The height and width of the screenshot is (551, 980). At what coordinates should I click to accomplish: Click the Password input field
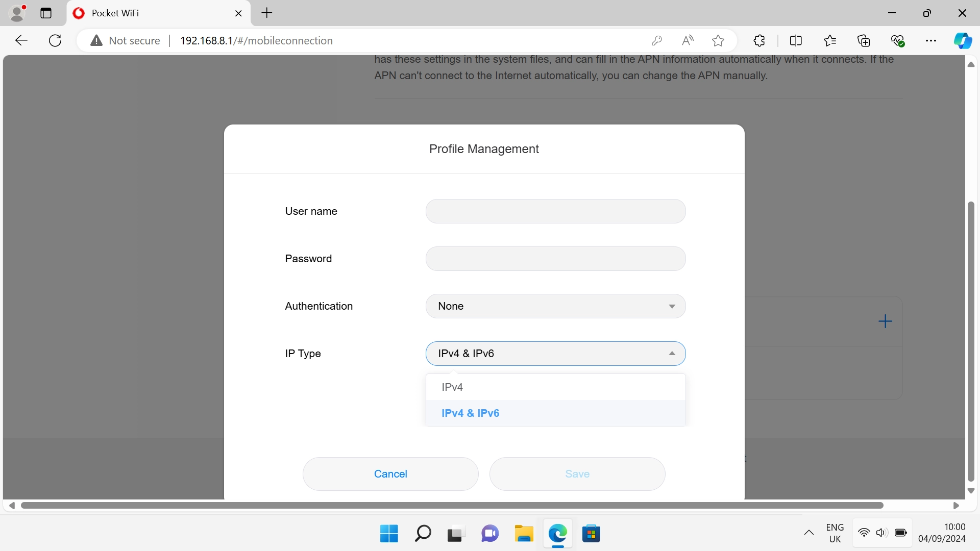(x=555, y=259)
